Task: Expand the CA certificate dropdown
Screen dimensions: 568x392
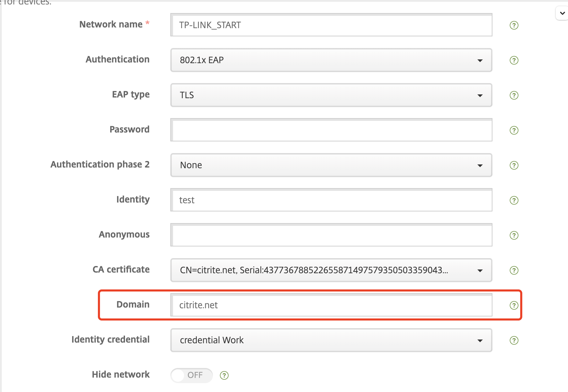Action: pos(331,270)
